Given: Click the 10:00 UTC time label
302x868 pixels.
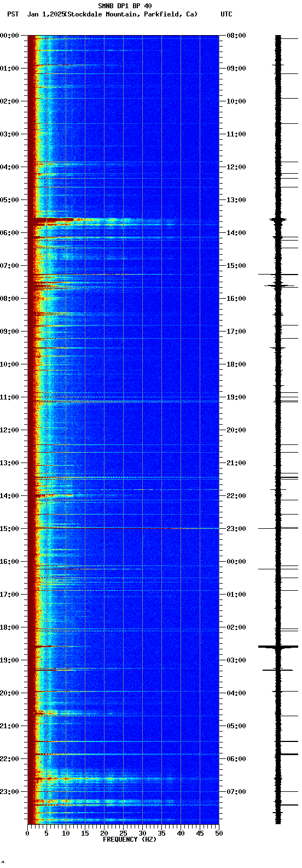Looking at the screenshot, I should click(236, 101).
